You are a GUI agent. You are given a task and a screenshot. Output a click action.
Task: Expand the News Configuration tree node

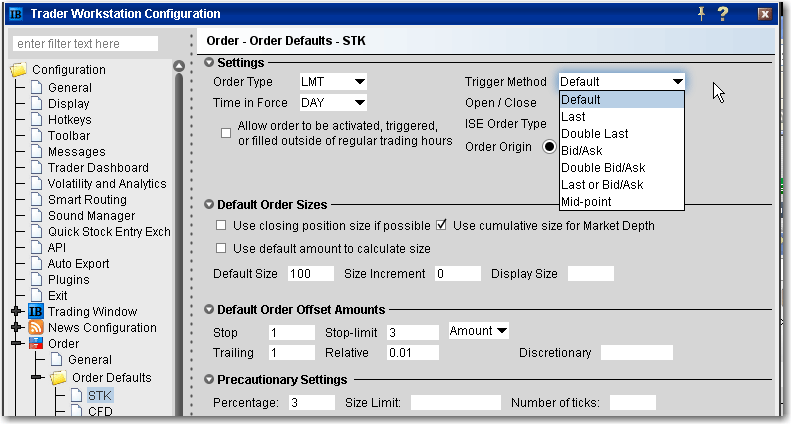pos(17,328)
